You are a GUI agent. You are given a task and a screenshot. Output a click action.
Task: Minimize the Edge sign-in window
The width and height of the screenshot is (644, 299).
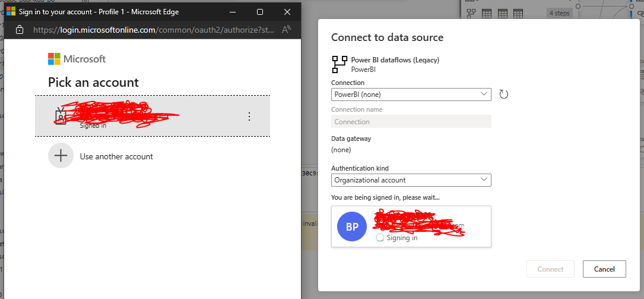coord(233,12)
